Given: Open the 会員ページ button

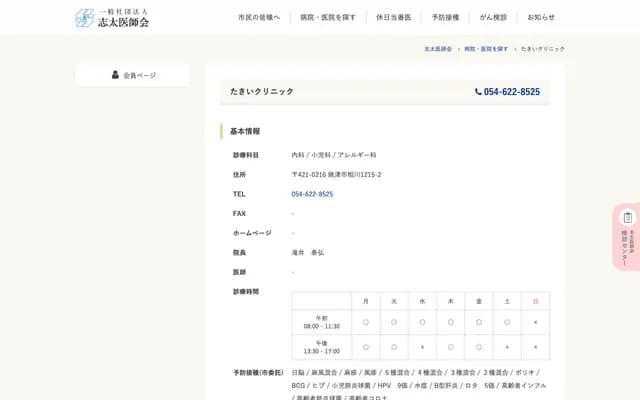Looking at the screenshot, I should (133, 75).
